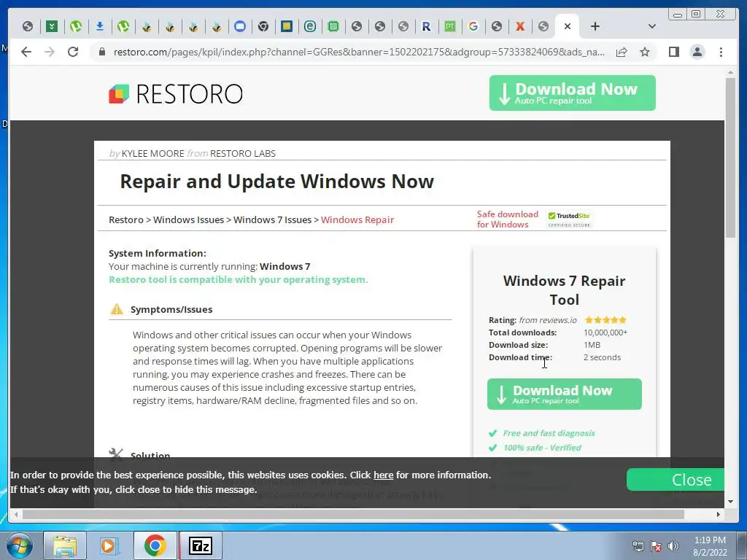This screenshot has width=747, height=560.
Task: Expand the tab search dropdown arrow
Action: coord(651,26)
